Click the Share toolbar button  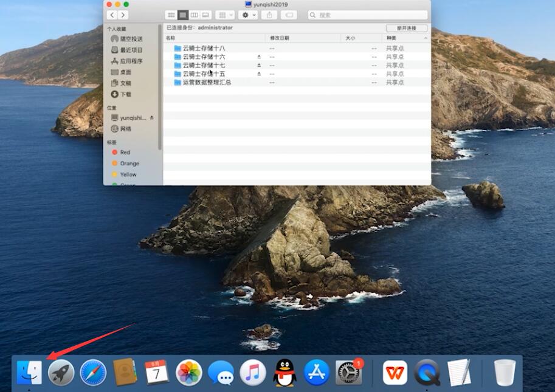pyautogui.click(x=269, y=15)
